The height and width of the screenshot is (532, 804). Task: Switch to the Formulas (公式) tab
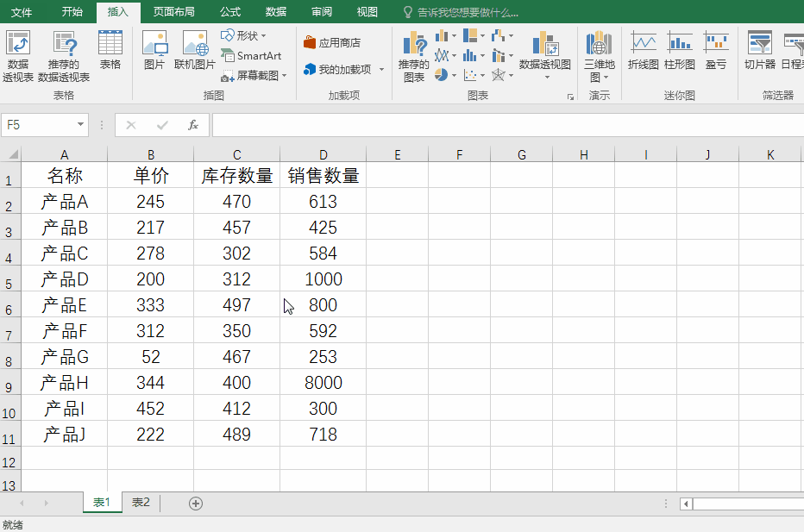[x=230, y=12]
